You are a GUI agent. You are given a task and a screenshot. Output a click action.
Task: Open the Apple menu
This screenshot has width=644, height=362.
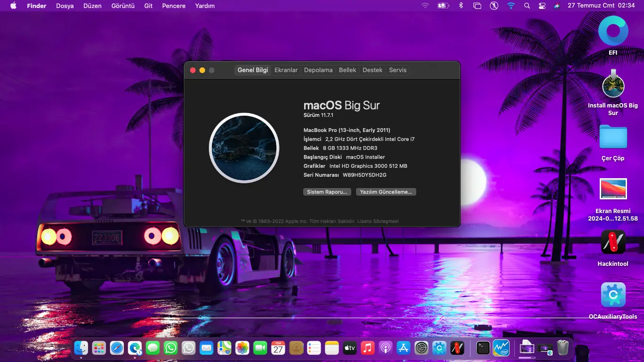13,6
